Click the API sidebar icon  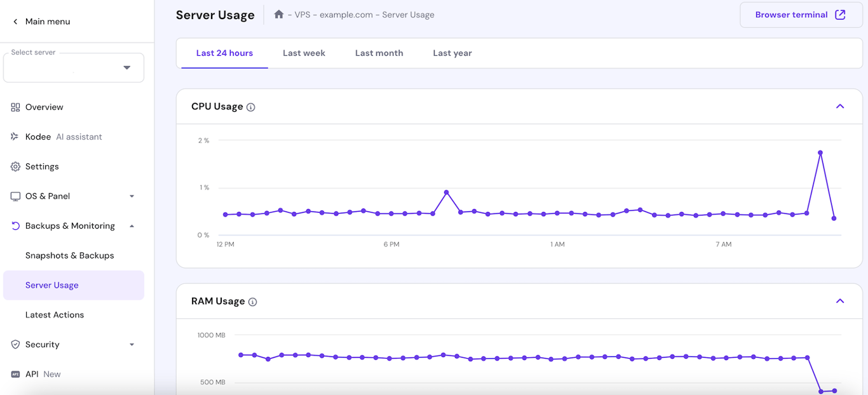[15, 374]
